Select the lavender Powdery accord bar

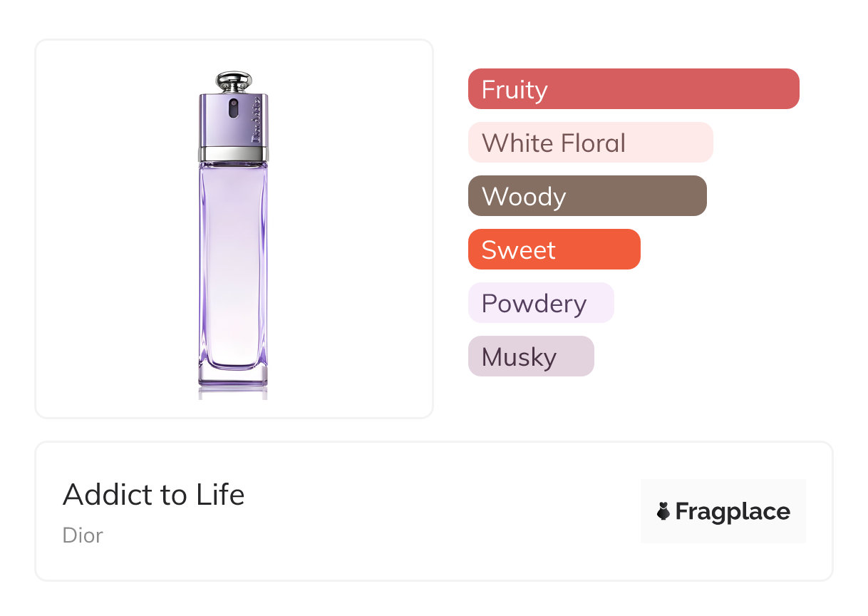pyautogui.click(x=540, y=303)
